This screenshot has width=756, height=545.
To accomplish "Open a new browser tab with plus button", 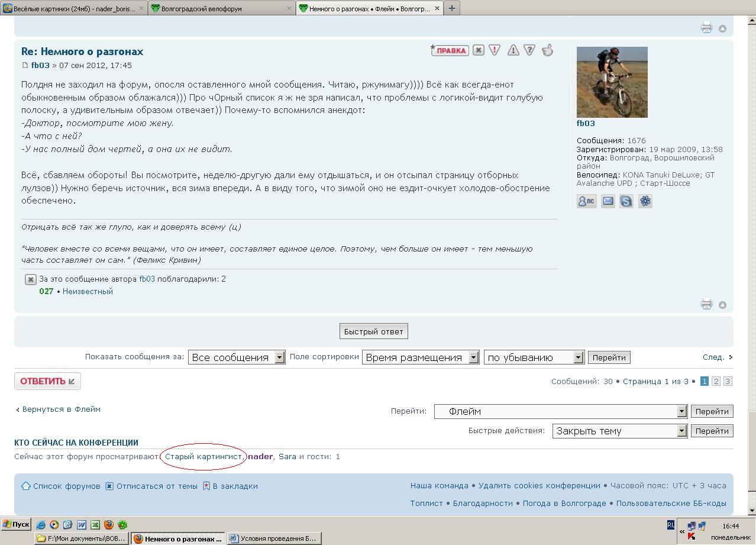I will click(x=452, y=8).
